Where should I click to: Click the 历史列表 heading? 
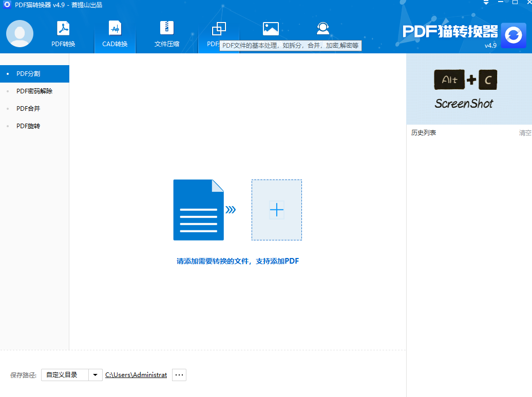coord(424,133)
